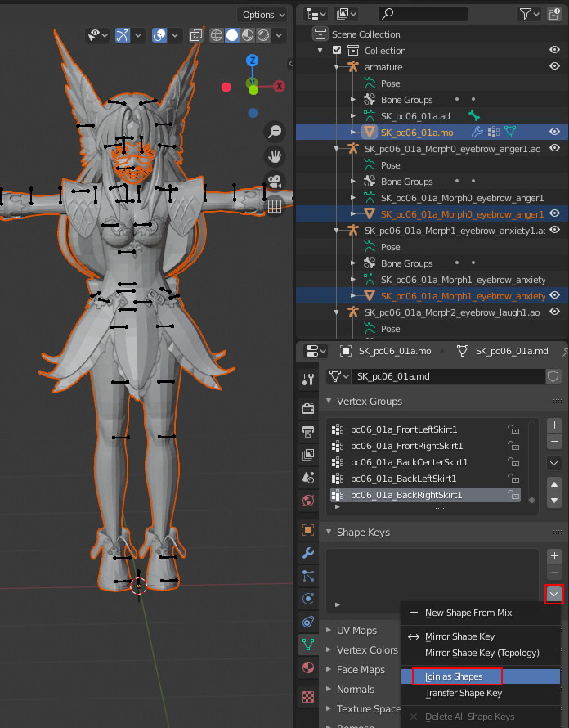Toggle show gizmo button in viewport header
Screen dimensions: 569x728
pos(123,35)
